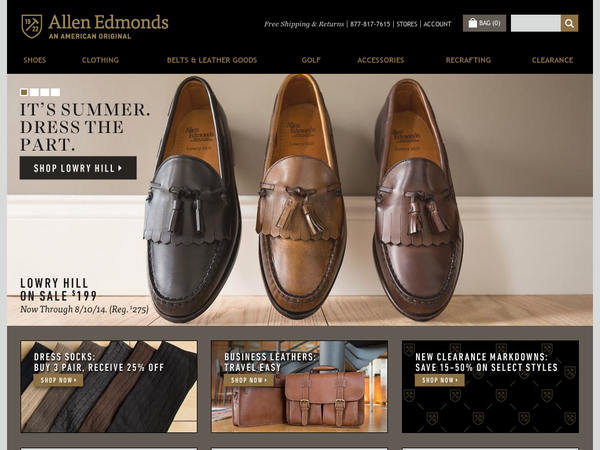Open the shopping bag icon
Screen dimensions: 600x450
(x=473, y=23)
